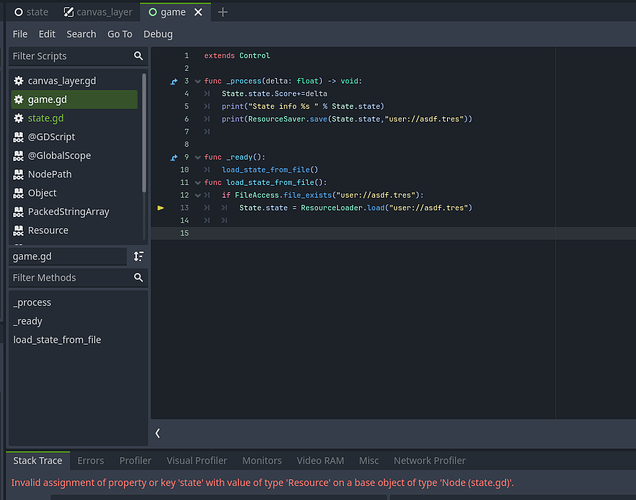Open the Edit menu

tap(47, 34)
